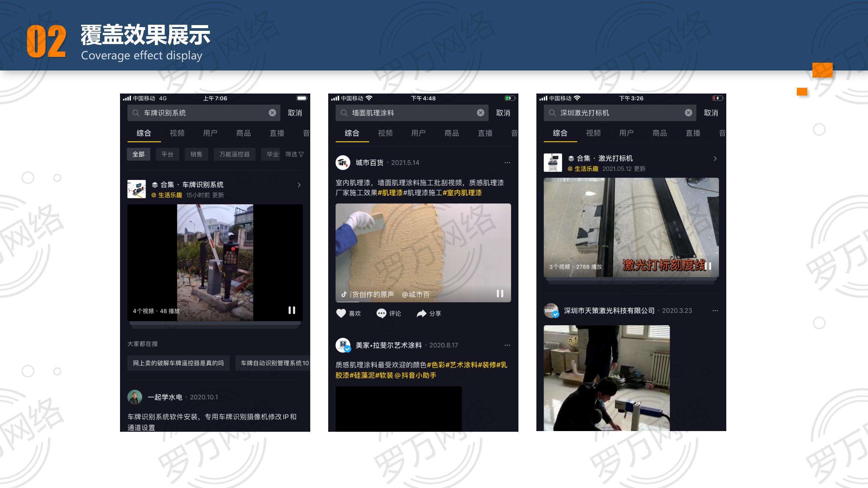Click search magnifier icon beside 深圳激光打标机

pyautogui.click(x=552, y=113)
